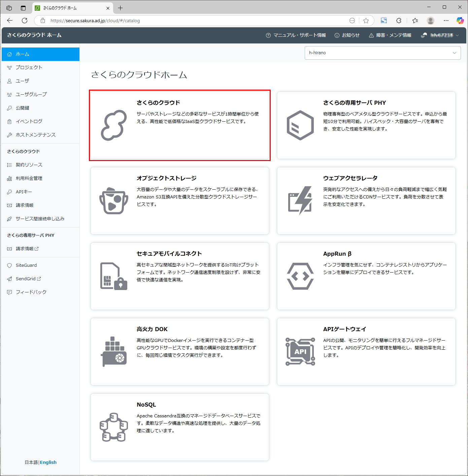Click the 契約リソース list icon
The width and height of the screenshot is (468, 476).
pos(9,165)
